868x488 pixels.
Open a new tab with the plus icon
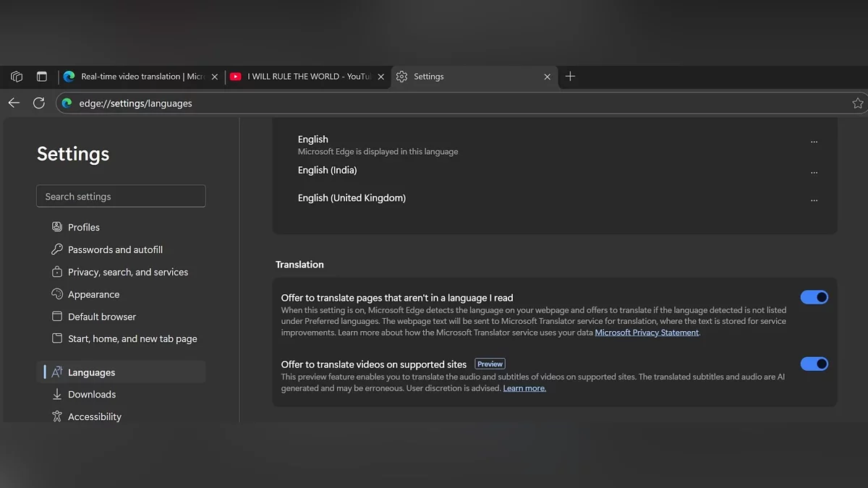(570, 77)
